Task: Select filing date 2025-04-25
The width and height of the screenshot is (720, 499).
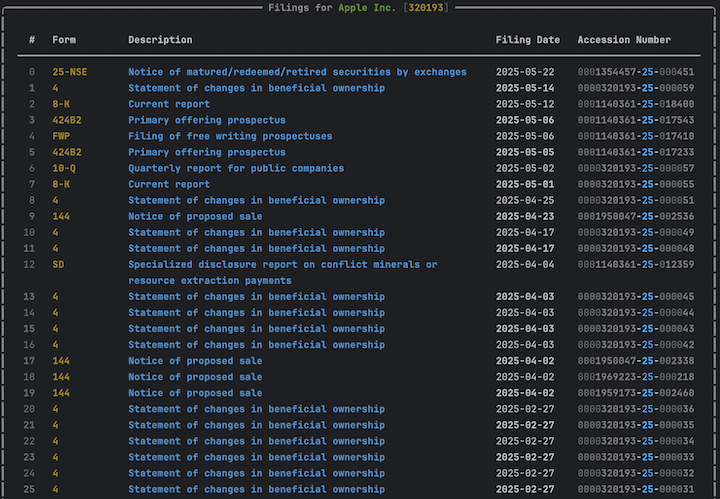Action: pos(525,201)
